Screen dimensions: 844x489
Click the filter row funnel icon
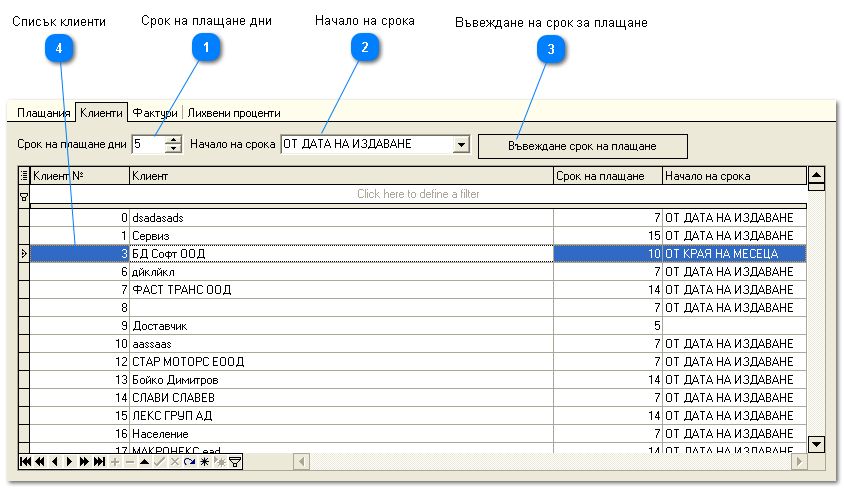(24, 197)
